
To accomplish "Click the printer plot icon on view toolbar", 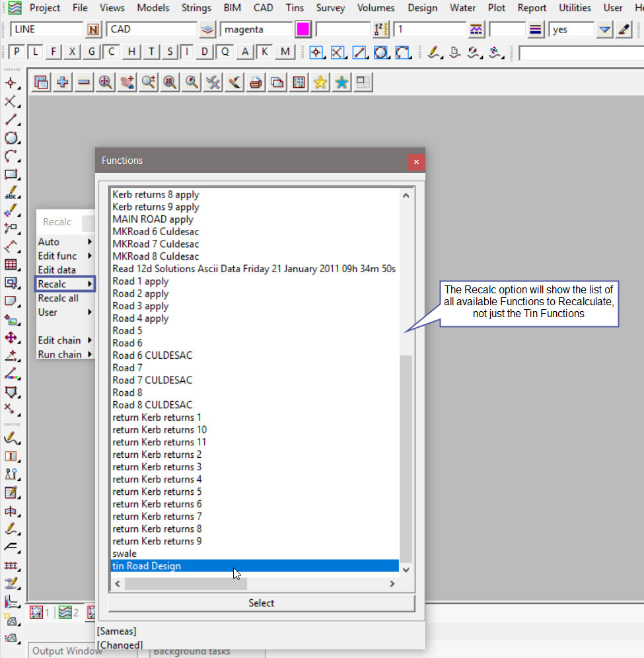I will [x=255, y=82].
